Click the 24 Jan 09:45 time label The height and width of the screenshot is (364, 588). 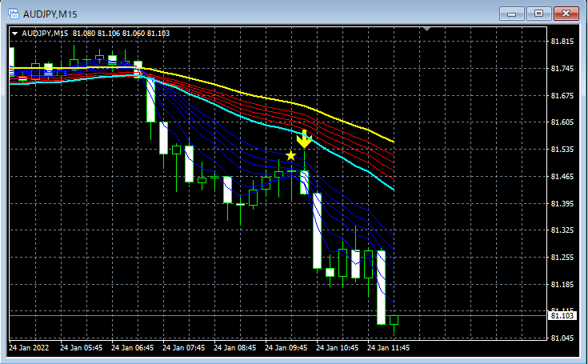click(286, 348)
